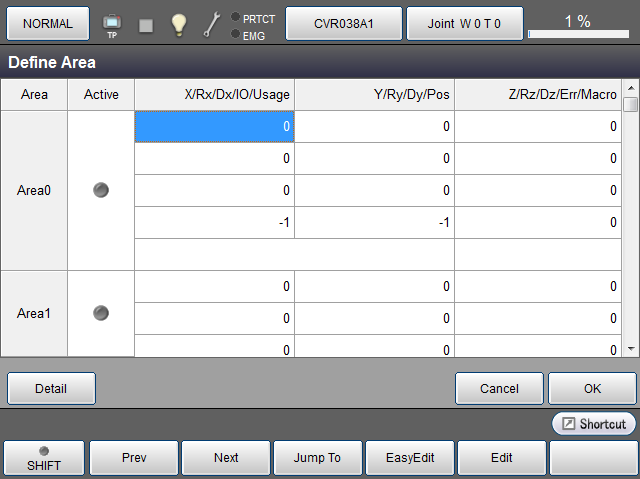This screenshot has width=640, height=479.
Task: Toggle the Area0 Active indicator
Action: 101,190
